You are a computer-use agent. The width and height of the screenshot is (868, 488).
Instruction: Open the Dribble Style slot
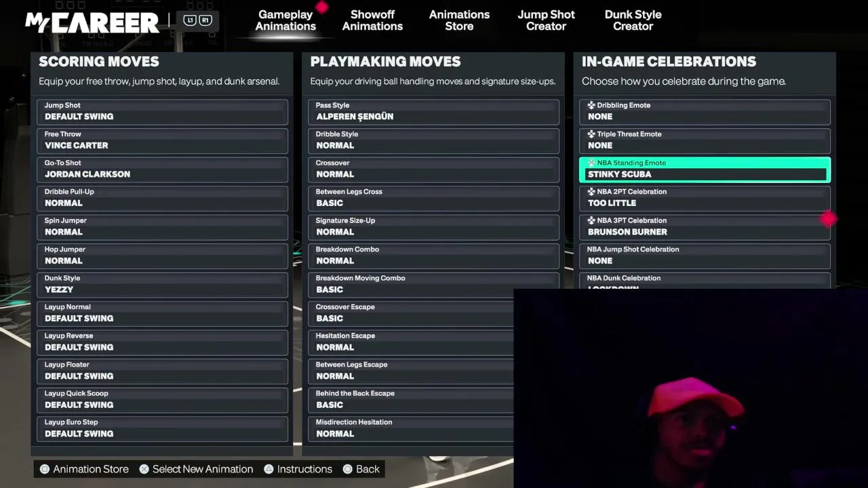coord(434,141)
